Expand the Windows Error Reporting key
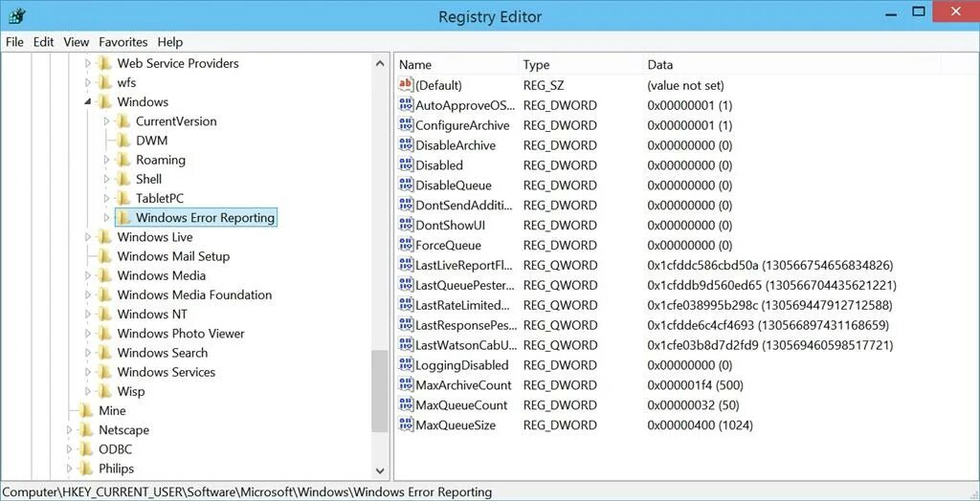 [106, 217]
